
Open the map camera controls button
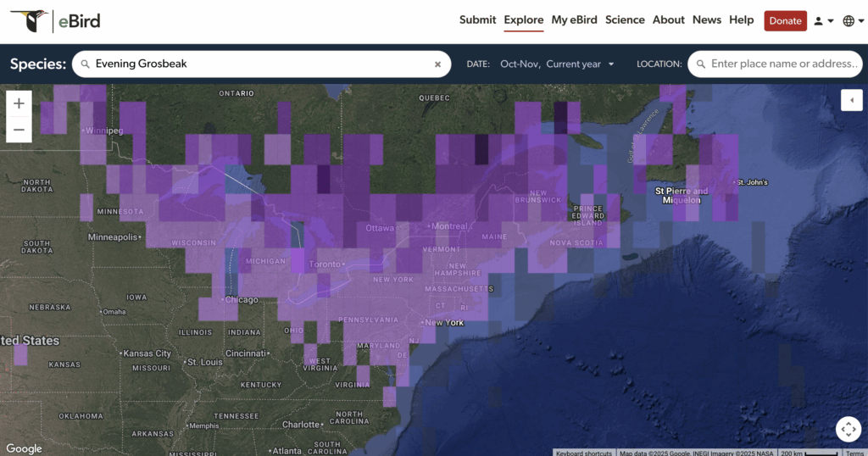[x=848, y=429]
